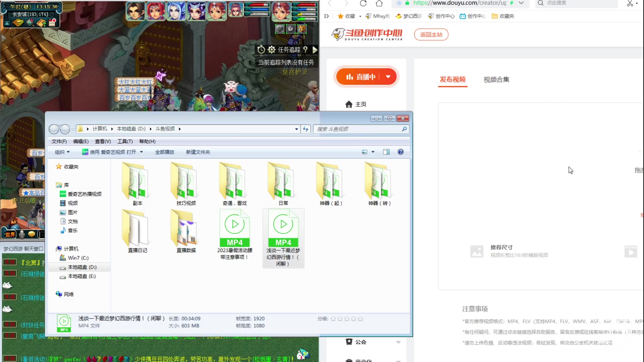Click the 直播中 live button
This screenshot has width=644, height=362.
tap(361, 77)
